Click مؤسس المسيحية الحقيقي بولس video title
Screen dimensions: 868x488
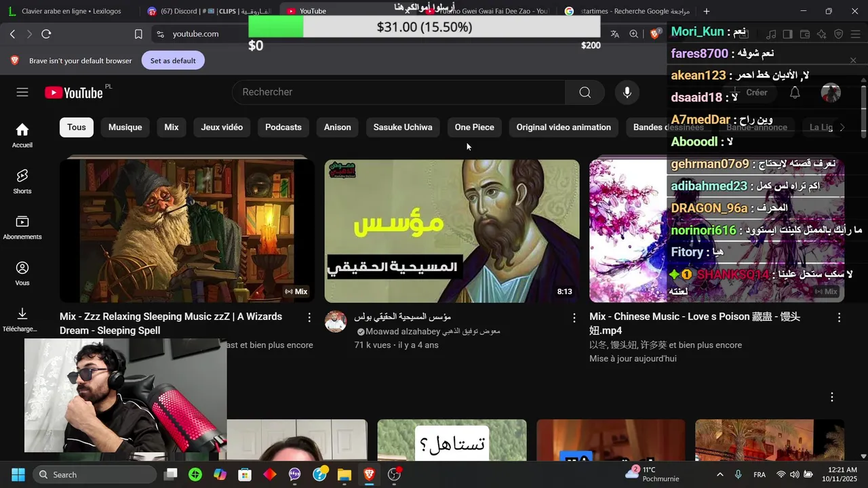pos(403,317)
